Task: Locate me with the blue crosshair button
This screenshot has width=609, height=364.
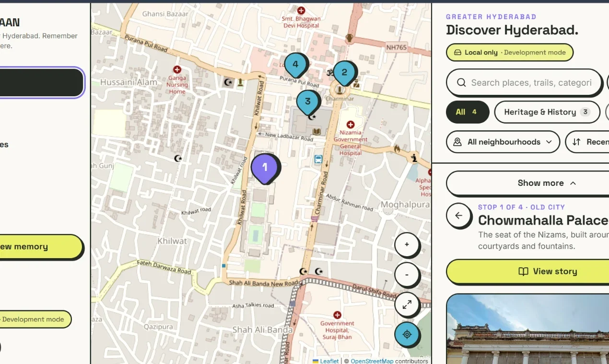Action: click(x=407, y=334)
